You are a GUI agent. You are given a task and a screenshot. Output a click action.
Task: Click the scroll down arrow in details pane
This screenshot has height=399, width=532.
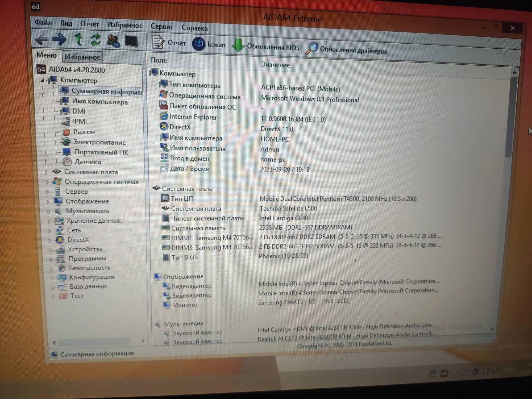[x=492, y=329]
